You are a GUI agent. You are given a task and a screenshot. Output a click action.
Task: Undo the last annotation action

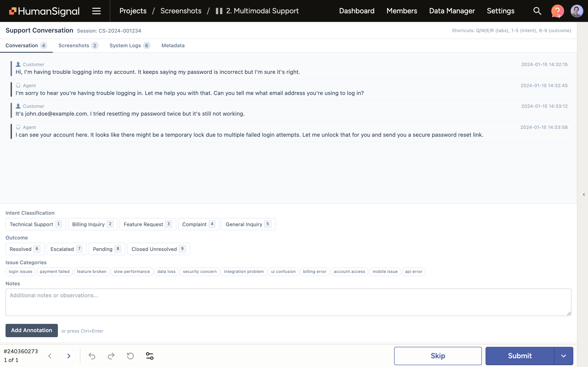[92, 356]
